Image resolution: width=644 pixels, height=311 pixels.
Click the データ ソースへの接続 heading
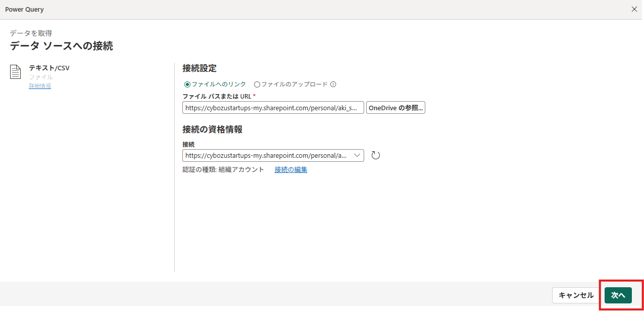pyautogui.click(x=61, y=46)
